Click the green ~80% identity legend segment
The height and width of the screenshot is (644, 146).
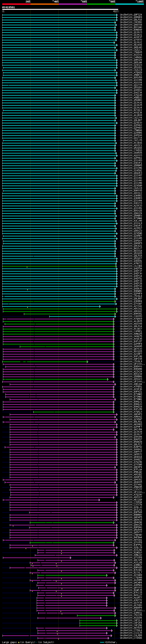pyautogui.click(x=101, y=4)
